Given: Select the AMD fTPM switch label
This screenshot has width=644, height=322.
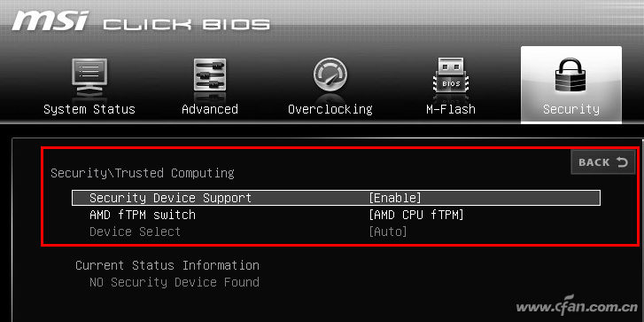Looking at the screenshot, I should coord(143,215).
